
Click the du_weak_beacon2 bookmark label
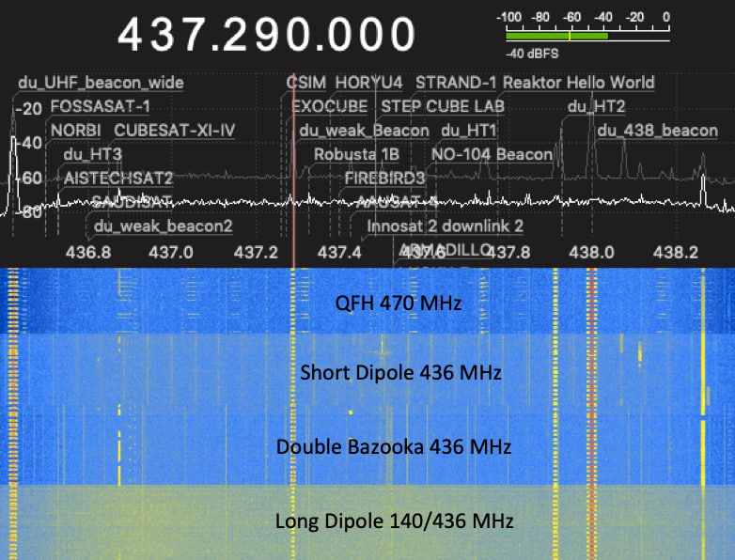coord(163,226)
